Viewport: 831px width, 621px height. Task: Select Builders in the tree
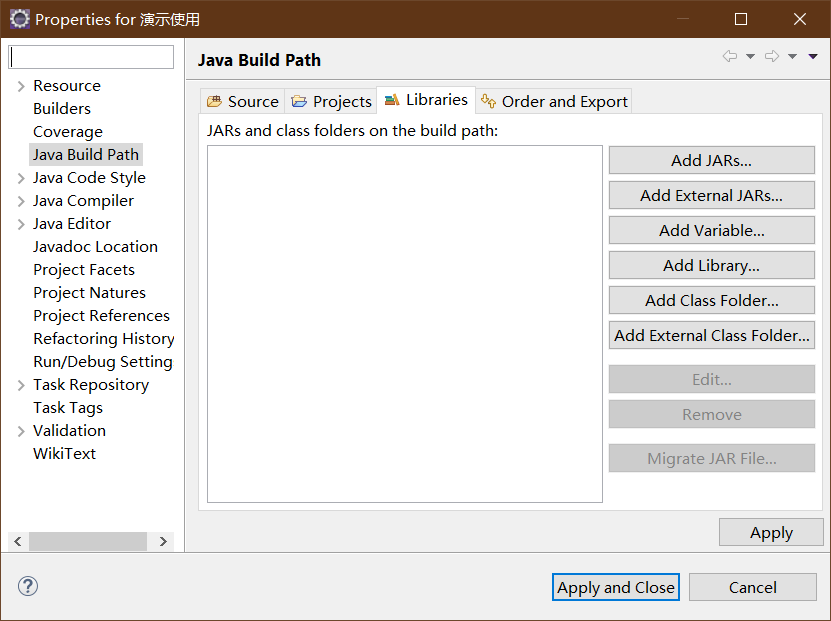pos(62,109)
